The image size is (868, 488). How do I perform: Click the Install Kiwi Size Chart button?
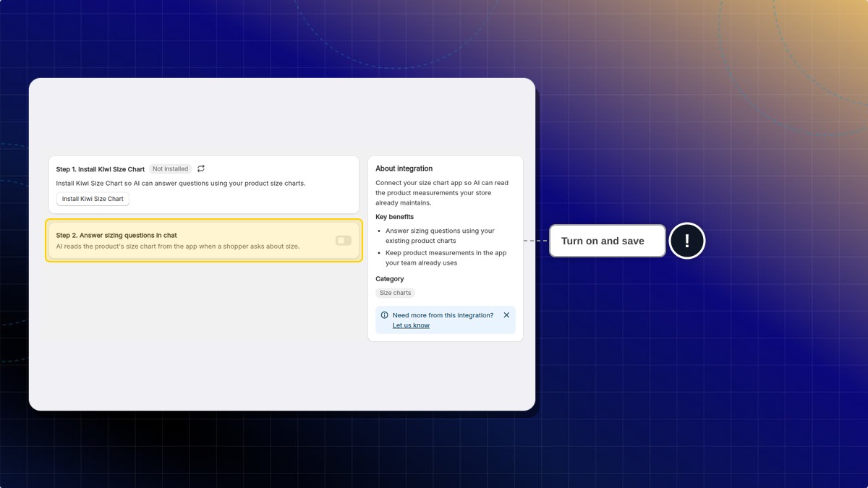(x=93, y=199)
